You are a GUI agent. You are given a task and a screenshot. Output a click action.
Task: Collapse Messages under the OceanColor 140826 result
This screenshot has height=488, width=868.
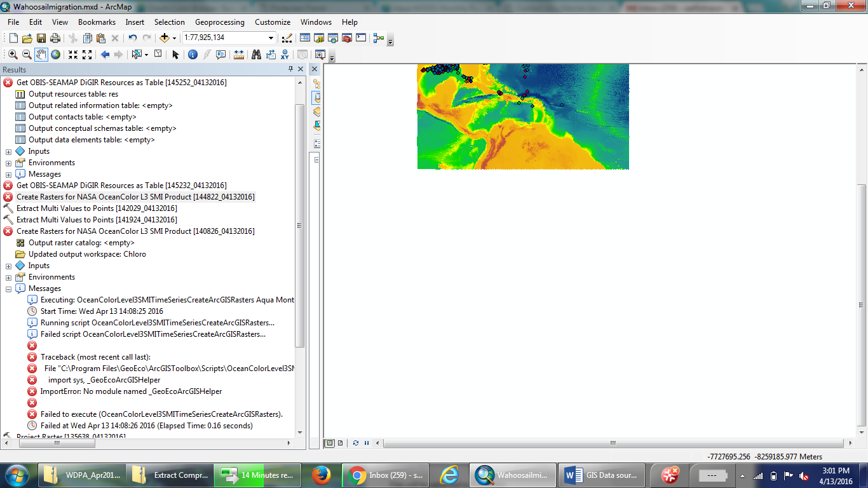tap(8, 288)
